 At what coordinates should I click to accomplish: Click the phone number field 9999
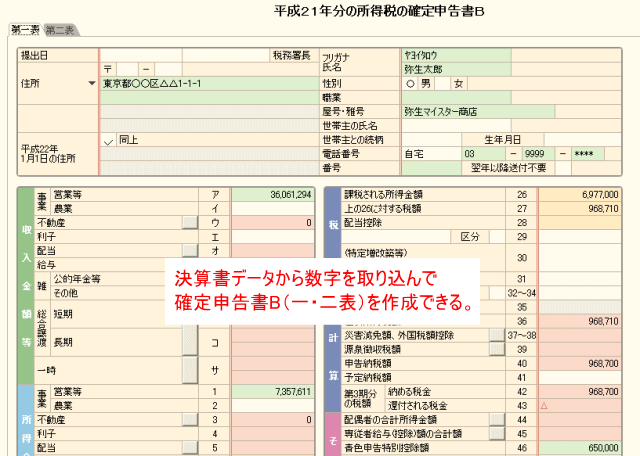pos(538,153)
